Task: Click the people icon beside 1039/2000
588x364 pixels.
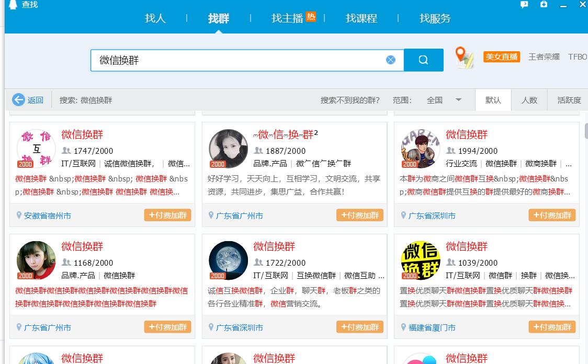Action: click(x=451, y=263)
